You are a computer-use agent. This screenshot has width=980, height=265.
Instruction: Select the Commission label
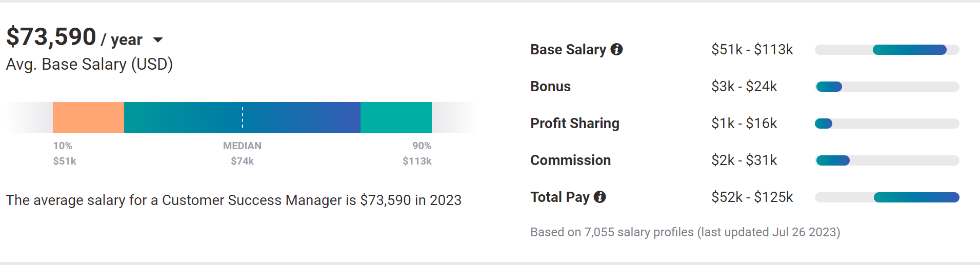click(570, 160)
